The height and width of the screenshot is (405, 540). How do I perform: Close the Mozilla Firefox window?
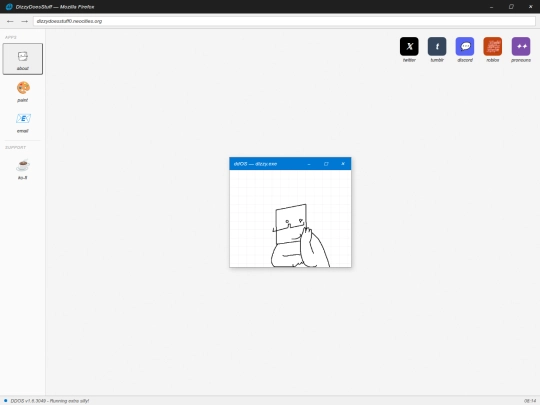coord(530,7)
